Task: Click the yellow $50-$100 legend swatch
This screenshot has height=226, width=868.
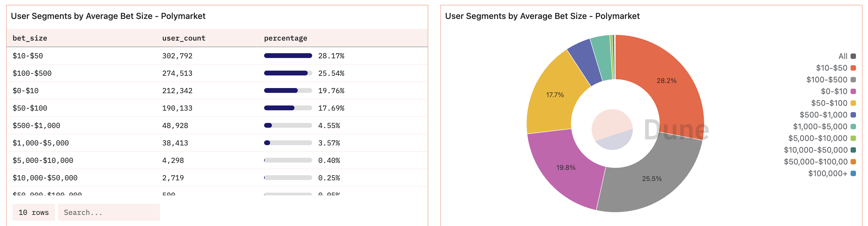Action: click(853, 103)
